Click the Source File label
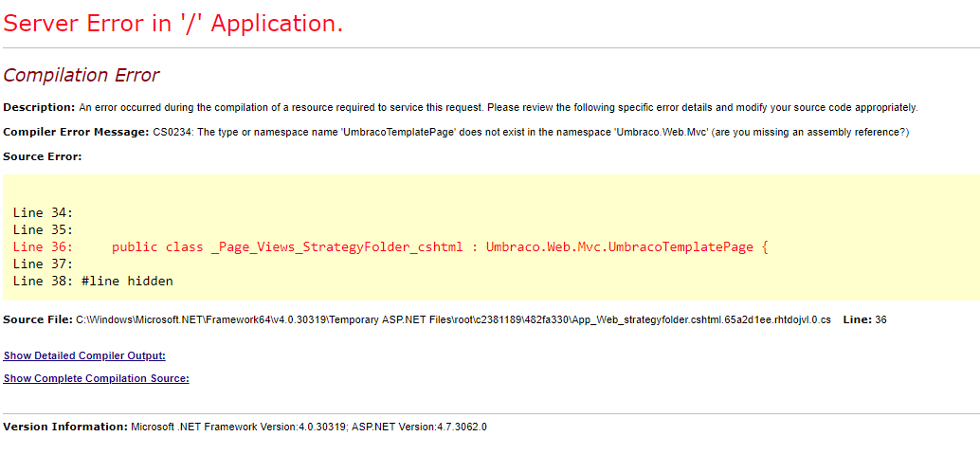 (38, 320)
